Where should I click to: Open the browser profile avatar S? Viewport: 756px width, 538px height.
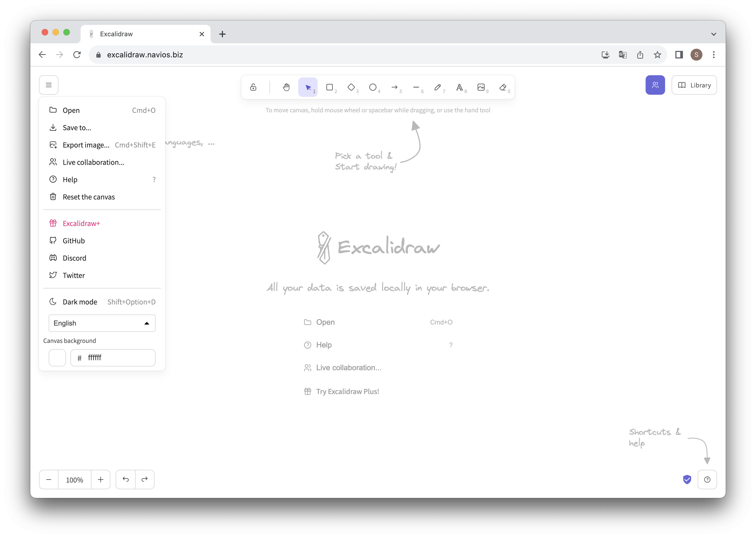(x=696, y=55)
